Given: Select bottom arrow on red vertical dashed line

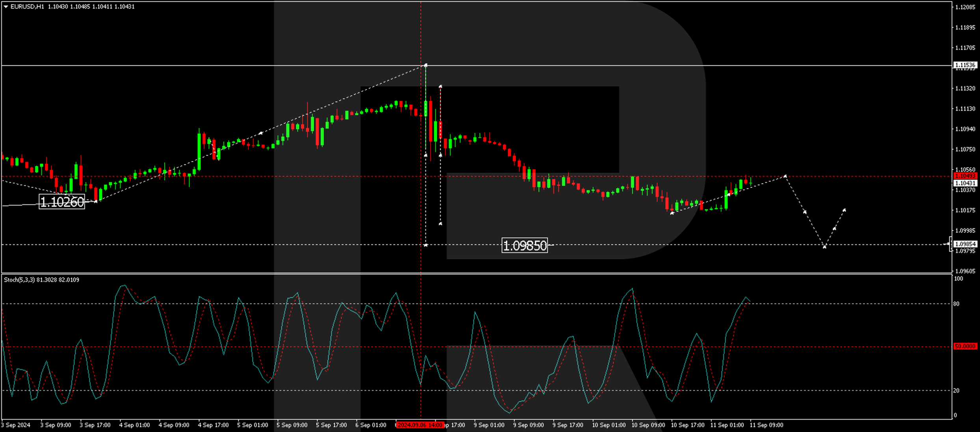Looking at the screenshot, I should [440, 224].
